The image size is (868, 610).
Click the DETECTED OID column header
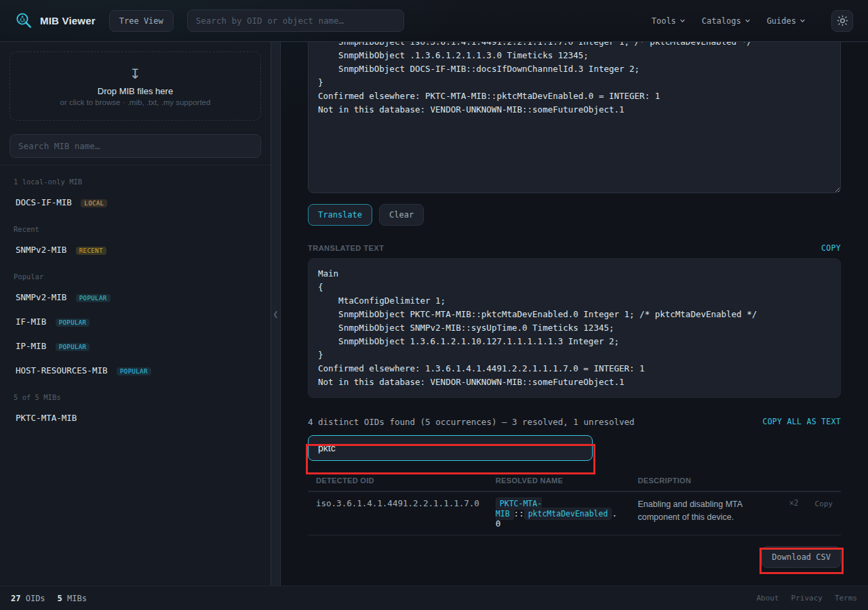point(344,481)
